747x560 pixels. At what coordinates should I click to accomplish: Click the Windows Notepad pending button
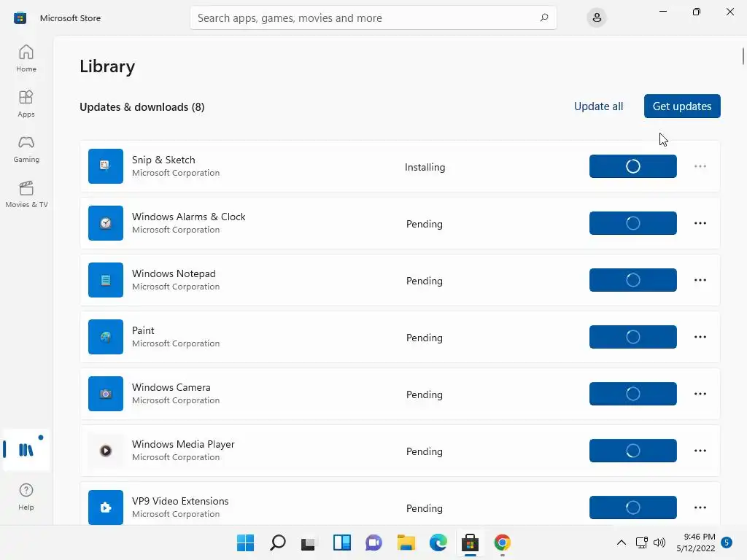(x=632, y=280)
